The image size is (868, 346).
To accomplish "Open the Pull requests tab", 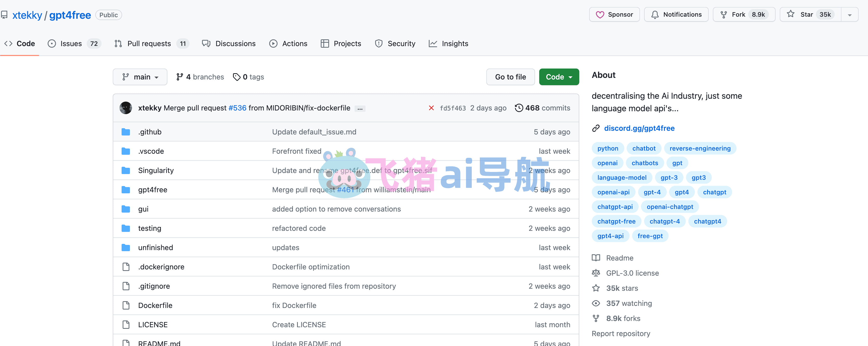I will pyautogui.click(x=149, y=44).
